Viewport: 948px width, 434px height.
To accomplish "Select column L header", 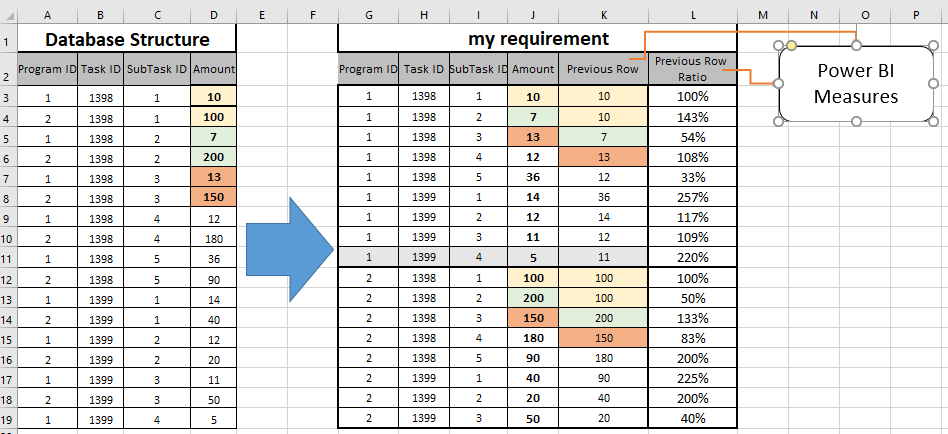I will pos(693,15).
